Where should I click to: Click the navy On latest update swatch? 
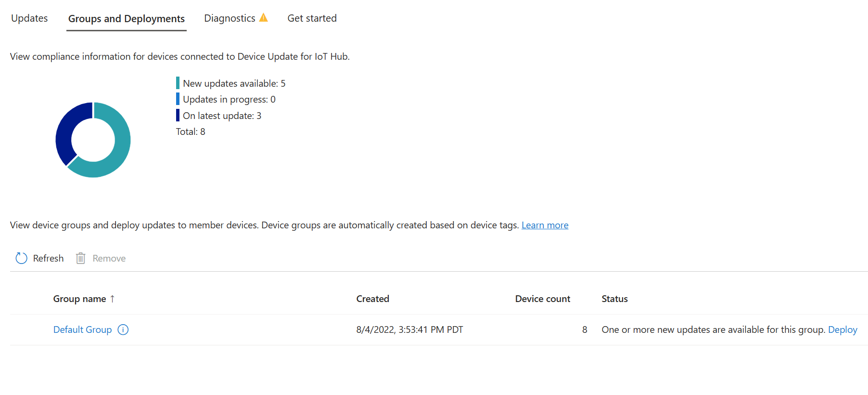coord(178,115)
